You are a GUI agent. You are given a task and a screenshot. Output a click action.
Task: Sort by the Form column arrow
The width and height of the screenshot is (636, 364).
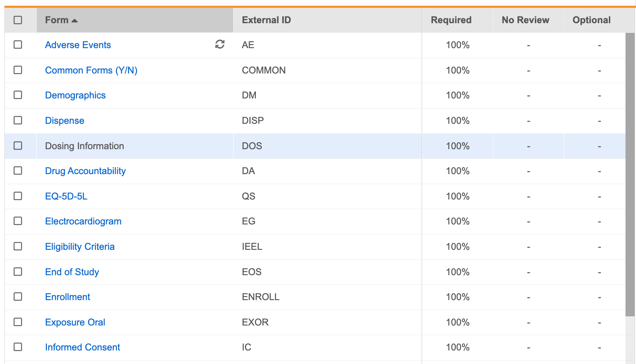[74, 21]
